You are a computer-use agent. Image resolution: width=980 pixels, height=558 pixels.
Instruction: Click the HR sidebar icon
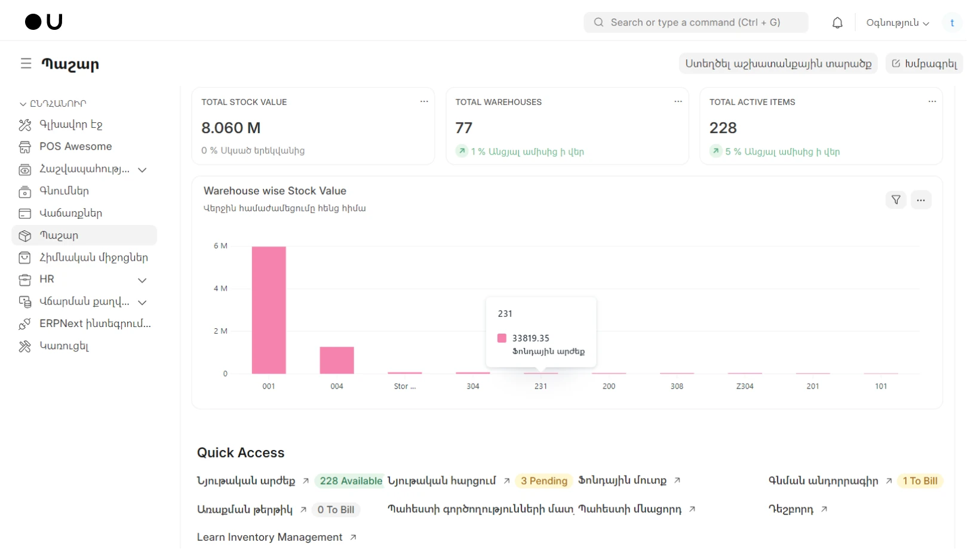click(x=24, y=280)
